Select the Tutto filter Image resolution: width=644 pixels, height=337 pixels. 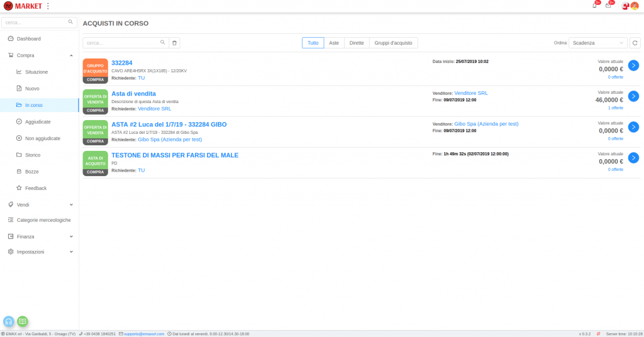(x=313, y=43)
